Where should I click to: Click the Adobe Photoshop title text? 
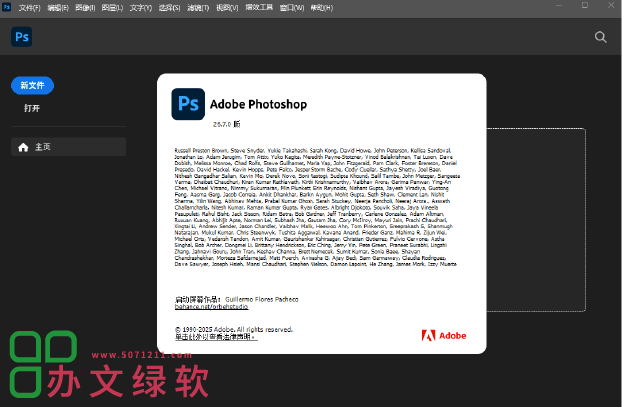point(258,104)
